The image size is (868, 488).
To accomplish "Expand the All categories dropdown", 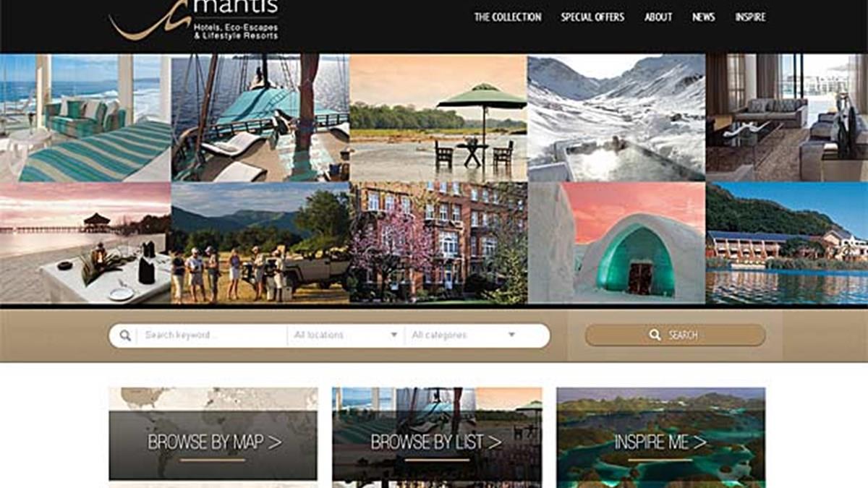I will tap(464, 335).
